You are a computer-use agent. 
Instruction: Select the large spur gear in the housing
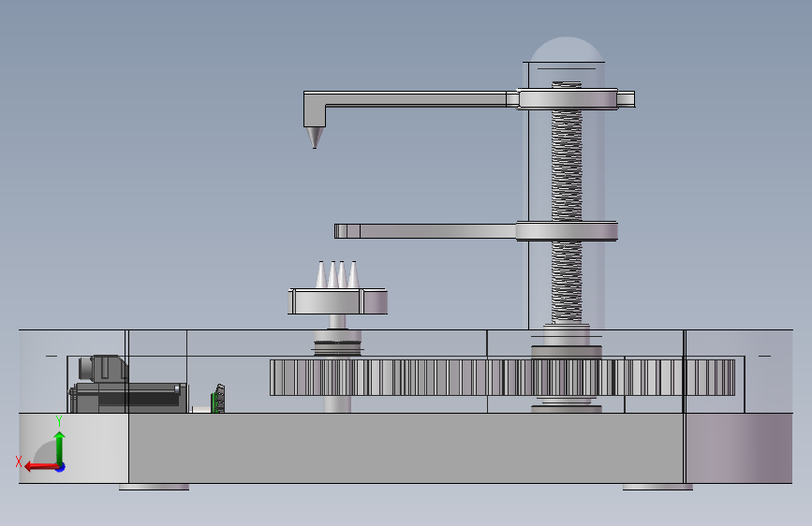click(502, 377)
